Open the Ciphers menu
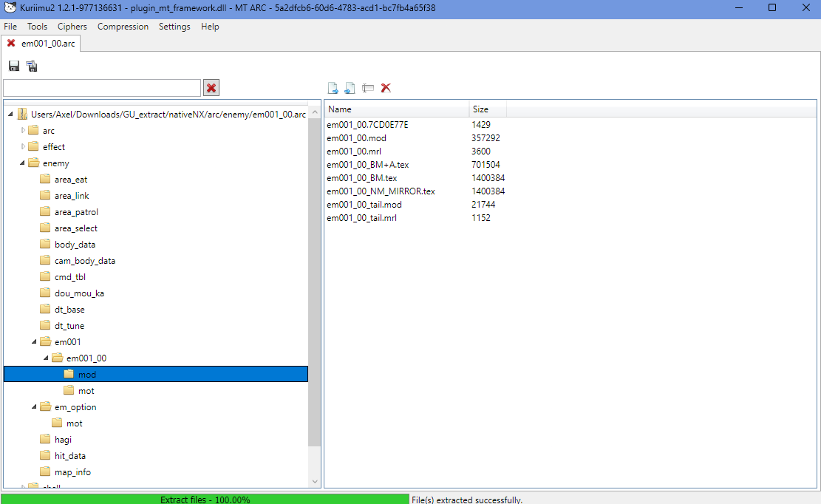 72,27
